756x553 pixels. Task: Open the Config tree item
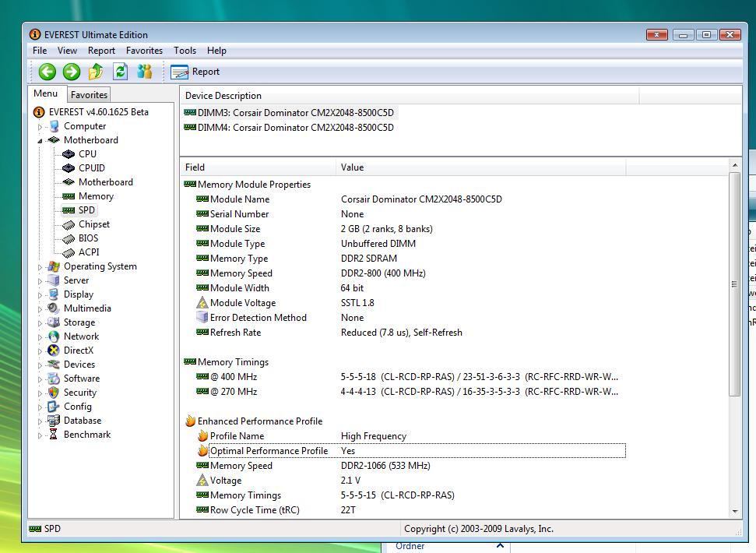point(78,407)
